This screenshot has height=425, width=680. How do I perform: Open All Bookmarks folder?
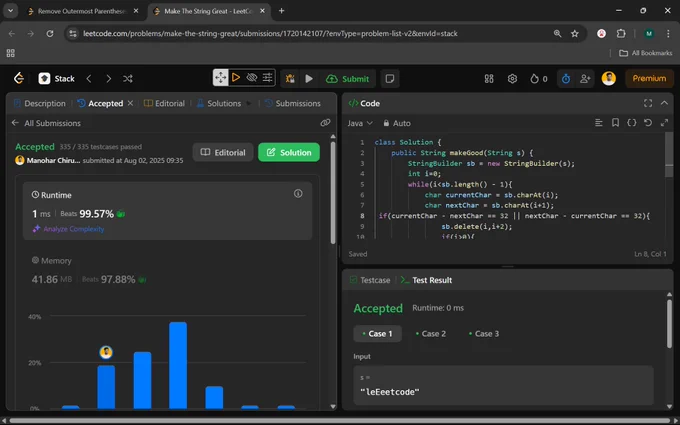645,53
